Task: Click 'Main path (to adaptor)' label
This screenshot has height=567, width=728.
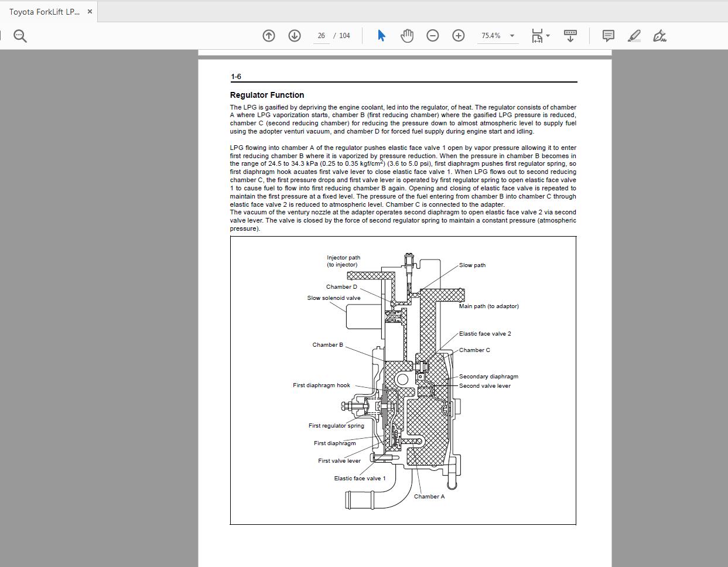Action: click(488, 306)
